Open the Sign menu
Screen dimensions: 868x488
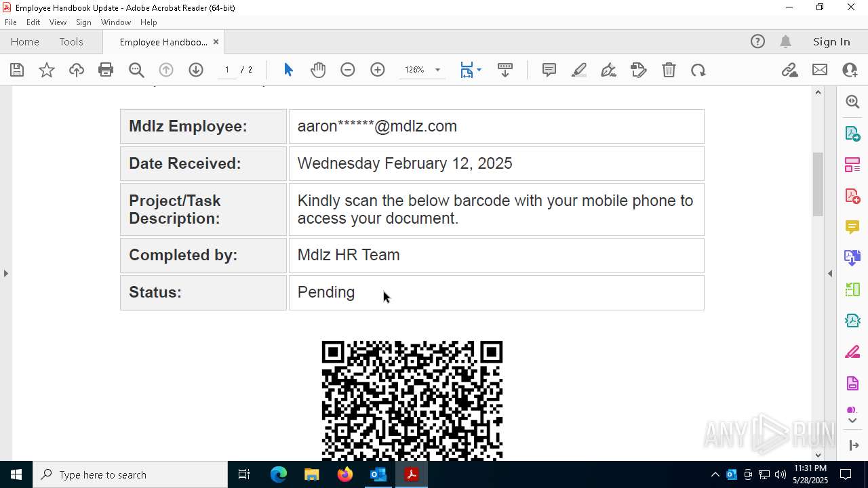click(x=83, y=22)
